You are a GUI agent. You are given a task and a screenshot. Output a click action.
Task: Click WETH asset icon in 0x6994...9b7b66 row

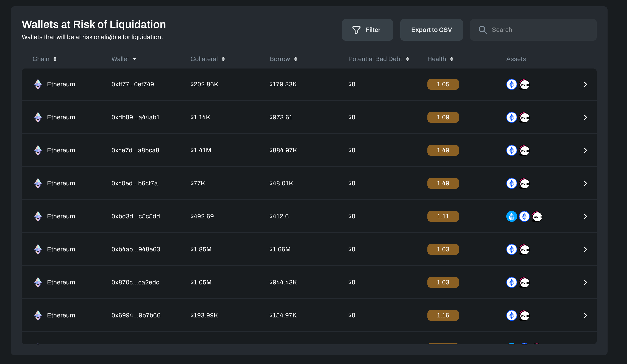click(524, 315)
